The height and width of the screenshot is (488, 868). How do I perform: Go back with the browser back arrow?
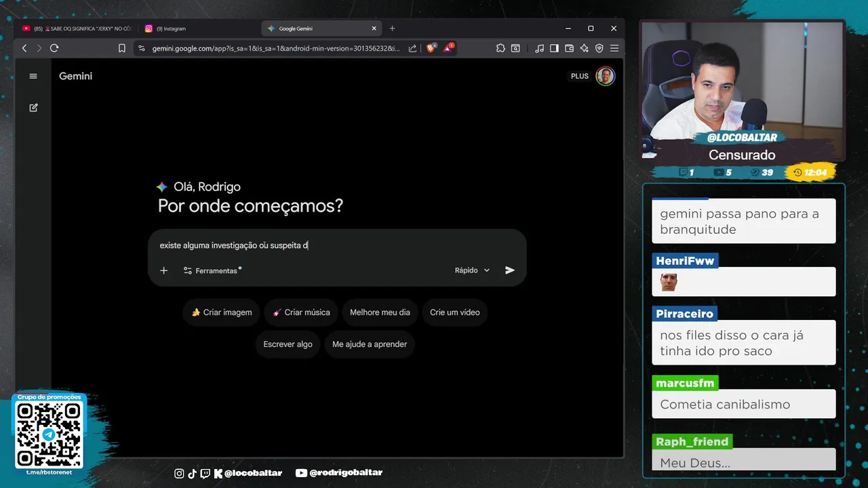pyautogui.click(x=24, y=48)
